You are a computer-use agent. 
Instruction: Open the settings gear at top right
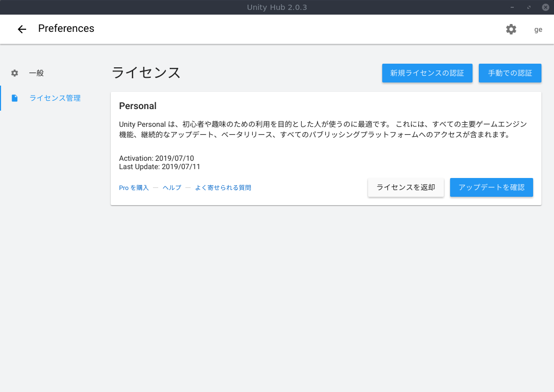click(x=511, y=29)
